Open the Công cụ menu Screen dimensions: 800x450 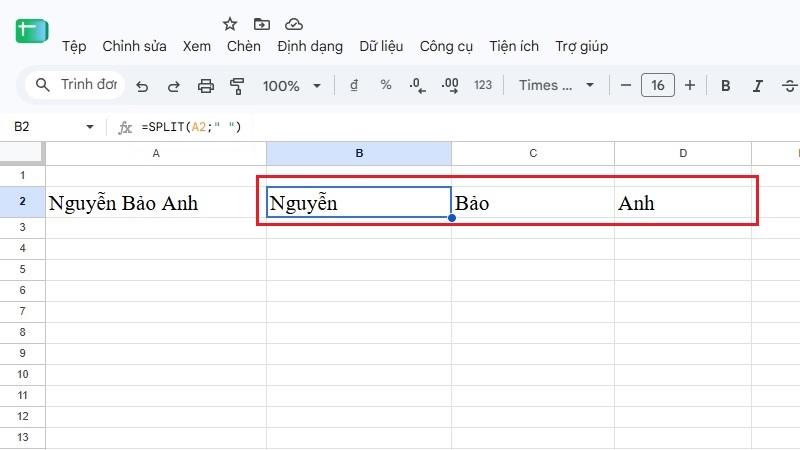(446, 46)
